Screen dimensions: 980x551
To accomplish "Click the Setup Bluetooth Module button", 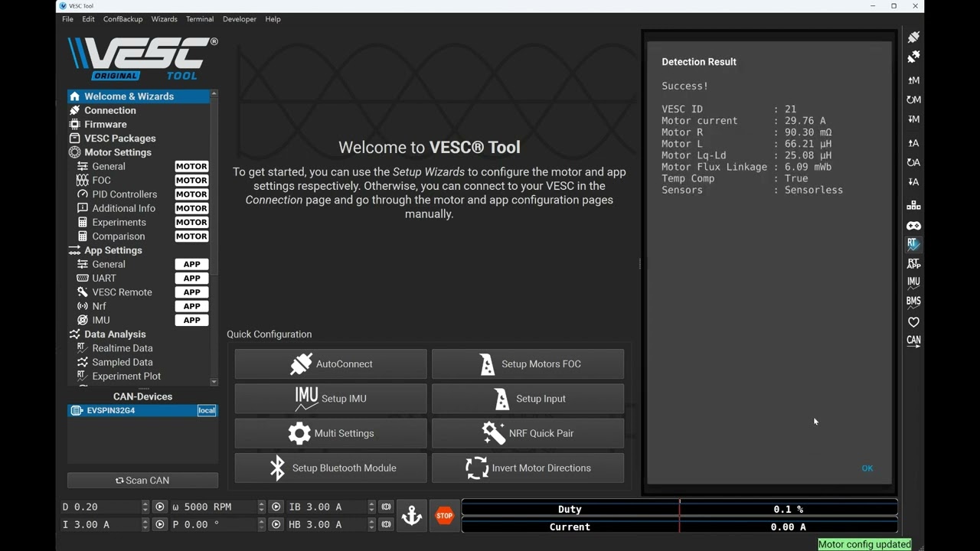I will pyautogui.click(x=331, y=468).
